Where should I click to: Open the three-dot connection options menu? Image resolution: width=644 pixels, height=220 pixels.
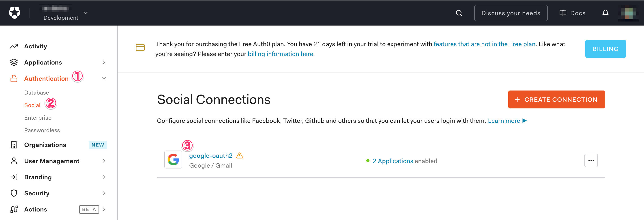[x=591, y=160]
